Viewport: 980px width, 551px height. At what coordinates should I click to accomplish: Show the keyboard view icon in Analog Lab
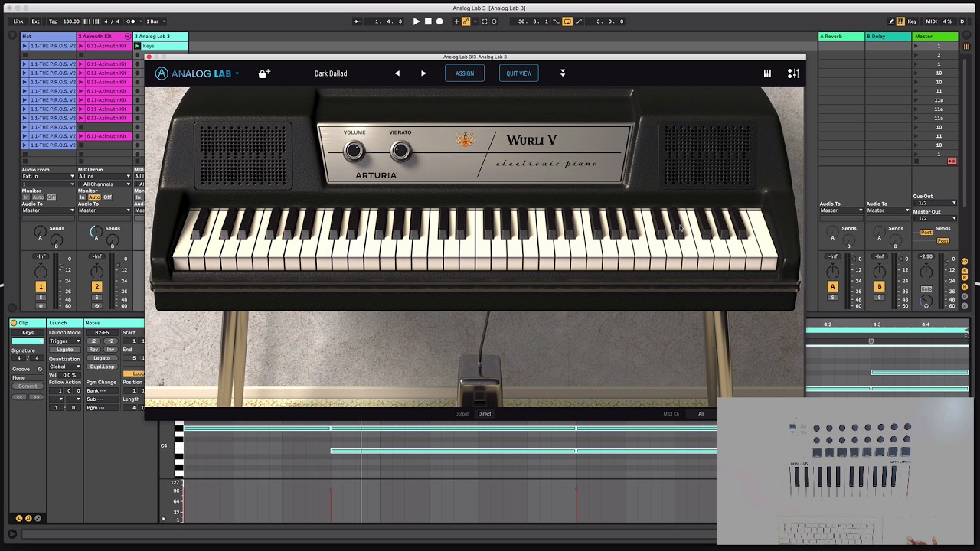click(767, 73)
